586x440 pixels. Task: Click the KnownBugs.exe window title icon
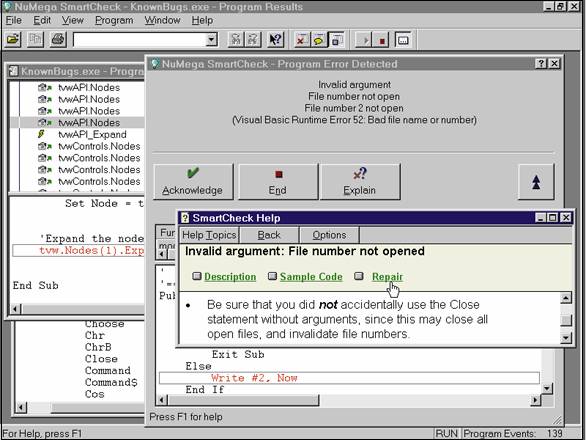(x=14, y=71)
